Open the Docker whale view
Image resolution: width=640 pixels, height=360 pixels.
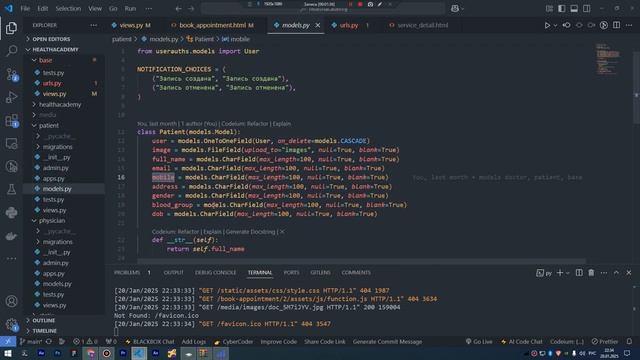pos(11,236)
